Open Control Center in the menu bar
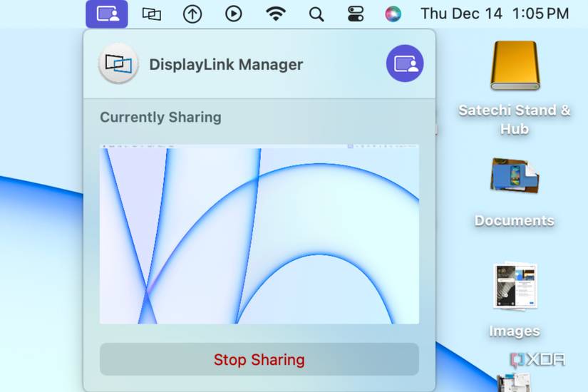This screenshot has width=588, height=392. point(356,14)
